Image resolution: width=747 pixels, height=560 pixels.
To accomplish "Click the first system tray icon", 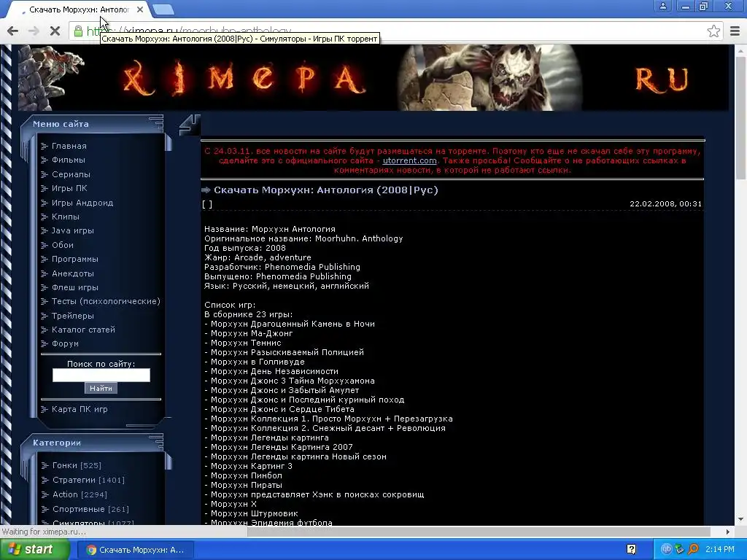I will (666, 550).
